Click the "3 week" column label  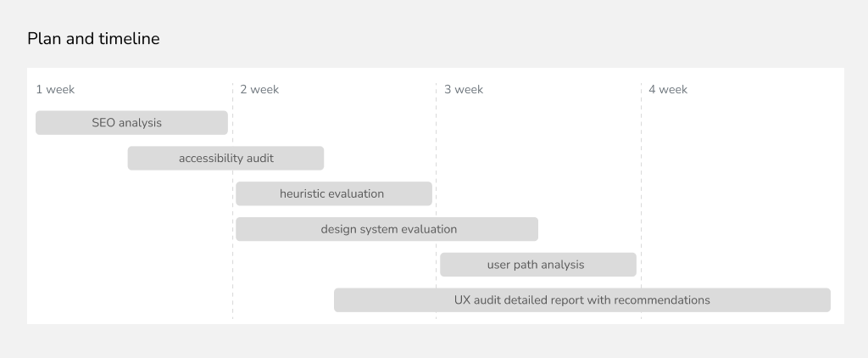pyautogui.click(x=464, y=90)
